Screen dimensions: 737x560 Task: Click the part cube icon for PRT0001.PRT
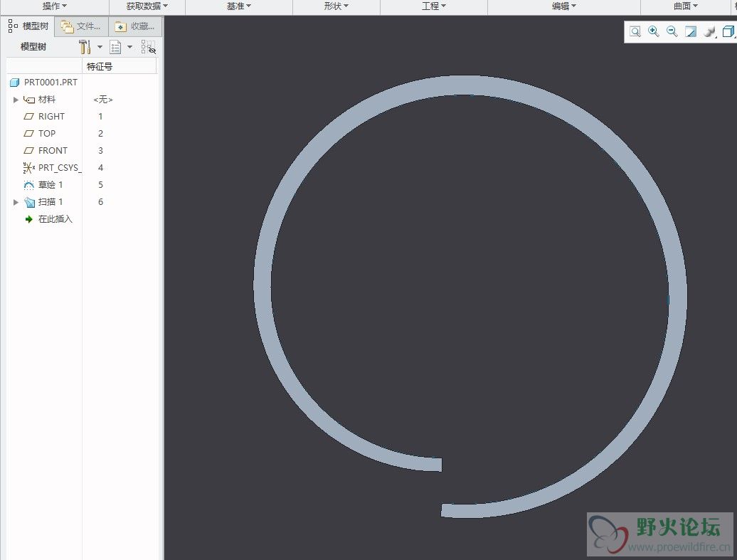point(14,83)
